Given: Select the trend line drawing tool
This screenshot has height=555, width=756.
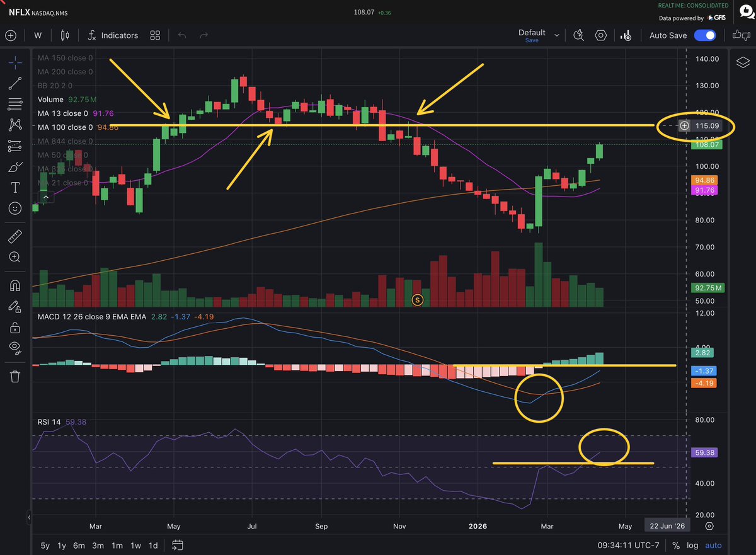Looking at the screenshot, I should click(x=16, y=83).
